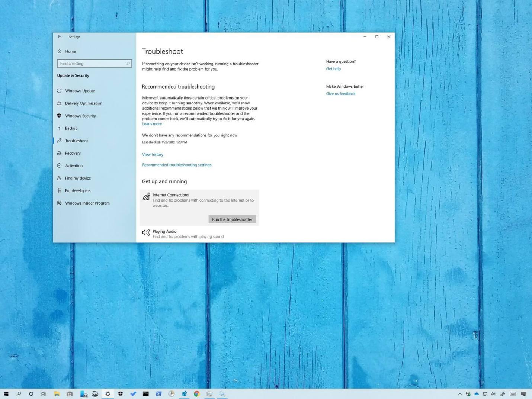Open Task View on taskbar
The image size is (532, 399).
(x=44, y=394)
